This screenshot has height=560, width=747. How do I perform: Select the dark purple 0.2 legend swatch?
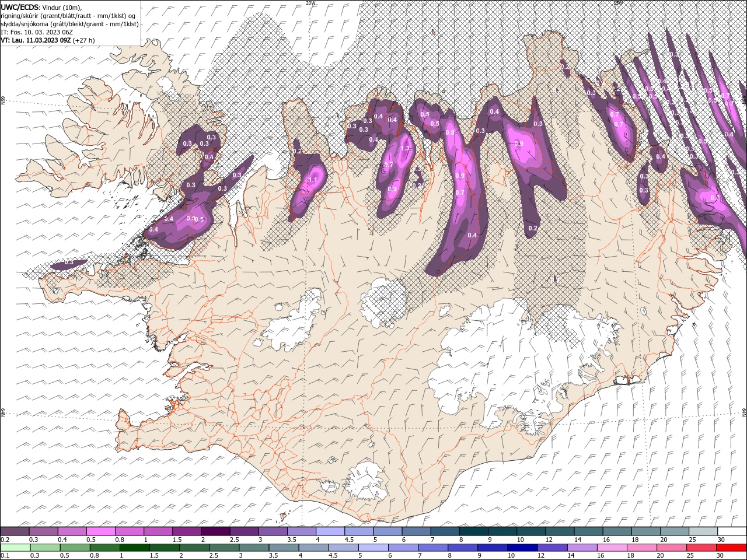coord(15,531)
